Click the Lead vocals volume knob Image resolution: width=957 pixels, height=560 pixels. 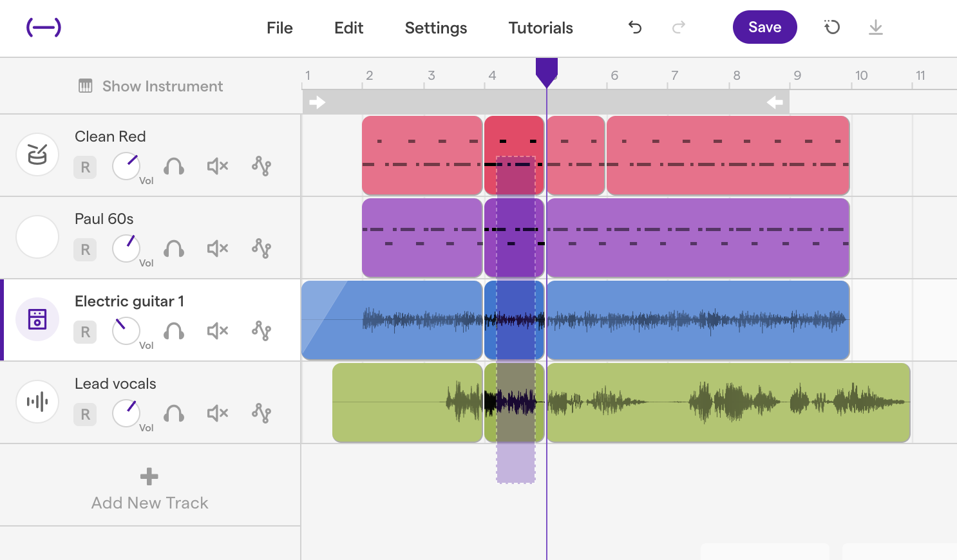coord(126,413)
